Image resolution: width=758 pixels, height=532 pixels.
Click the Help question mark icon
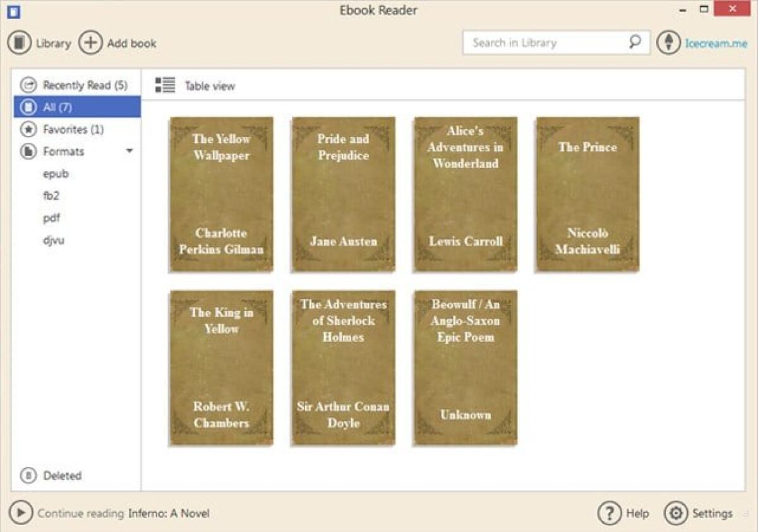pos(608,513)
